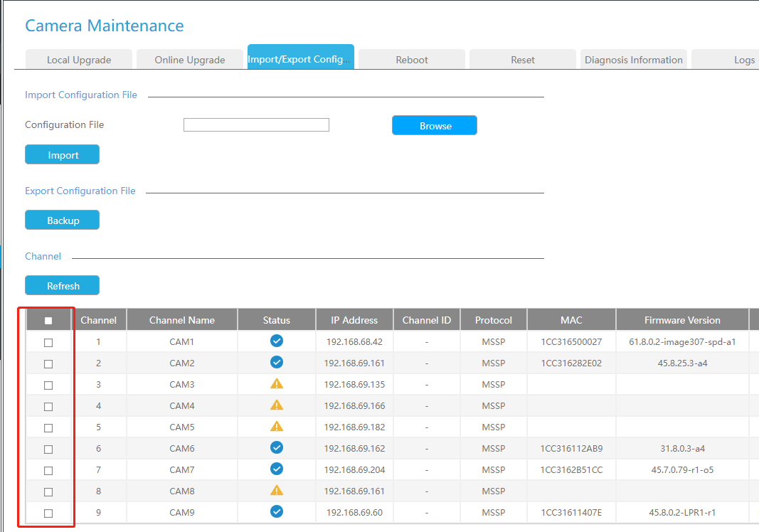Check the box for channel 6 CAM6
The image size is (759, 532).
[x=48, y=449]
